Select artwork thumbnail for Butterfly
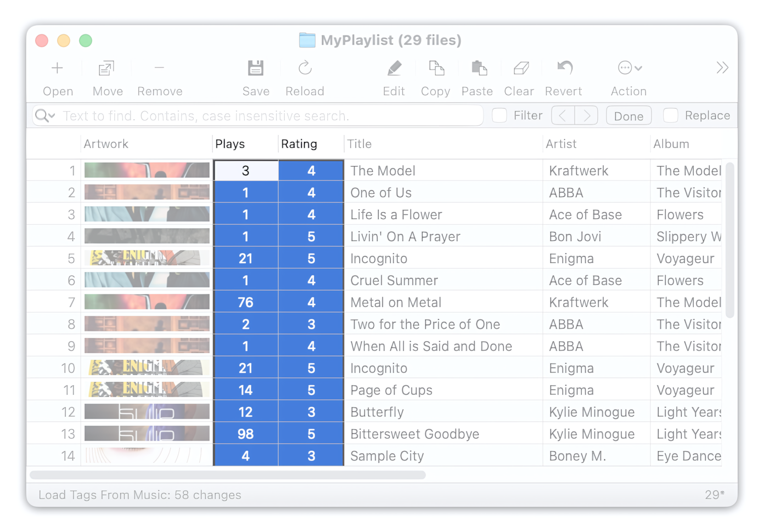The width and height of the screenshot is (764, 532). (x=147, y=412)
